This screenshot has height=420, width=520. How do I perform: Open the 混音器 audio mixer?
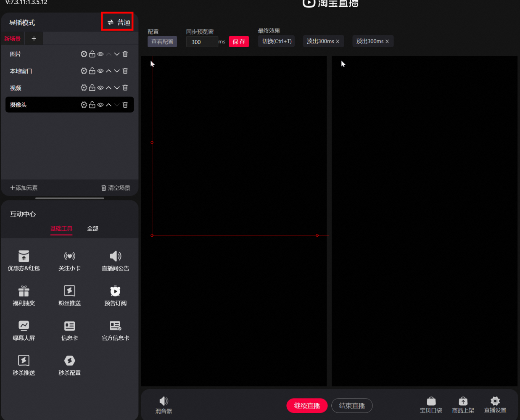click(x=164, y=405)
